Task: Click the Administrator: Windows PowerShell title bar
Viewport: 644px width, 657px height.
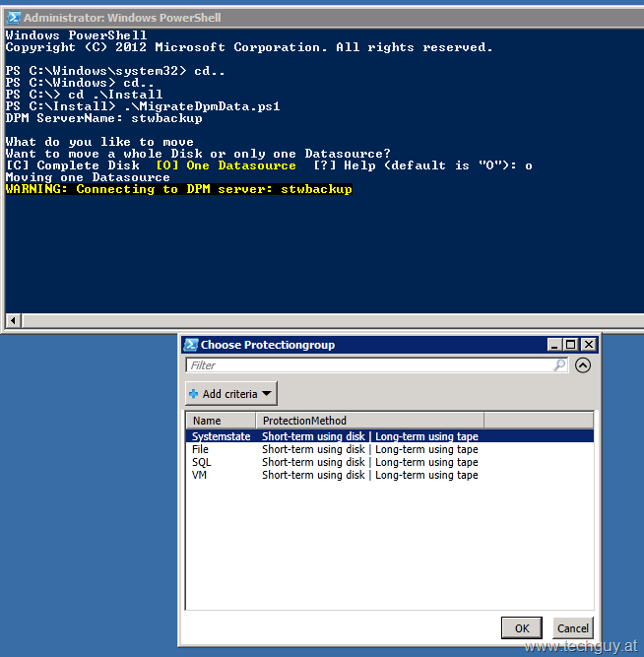Action: pos(323,18)
